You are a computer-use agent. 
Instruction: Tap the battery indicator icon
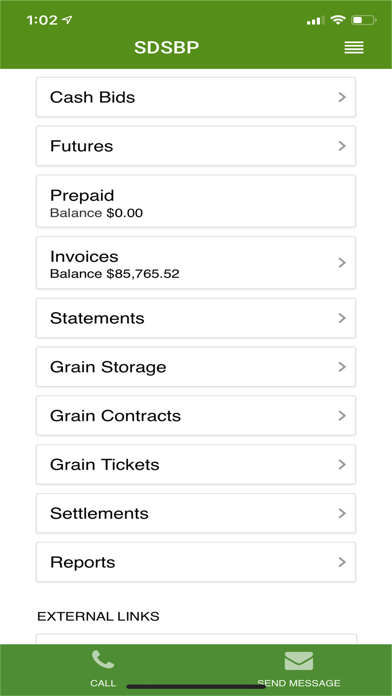click(364, 20)
